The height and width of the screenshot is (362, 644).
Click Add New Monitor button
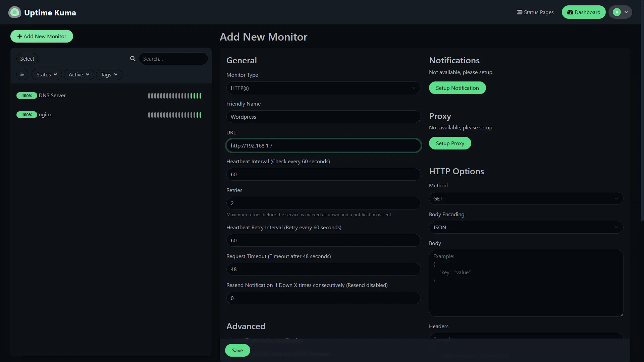pos(42,36)
